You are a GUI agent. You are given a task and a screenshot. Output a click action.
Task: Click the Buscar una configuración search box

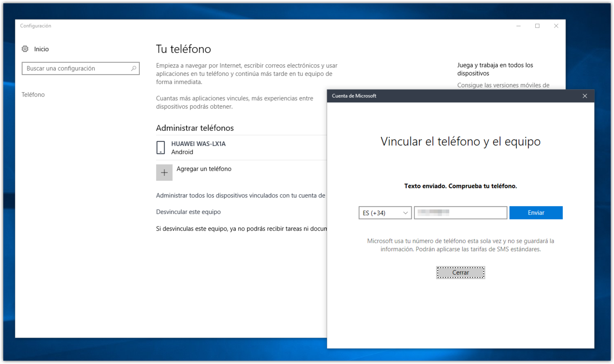80,68
